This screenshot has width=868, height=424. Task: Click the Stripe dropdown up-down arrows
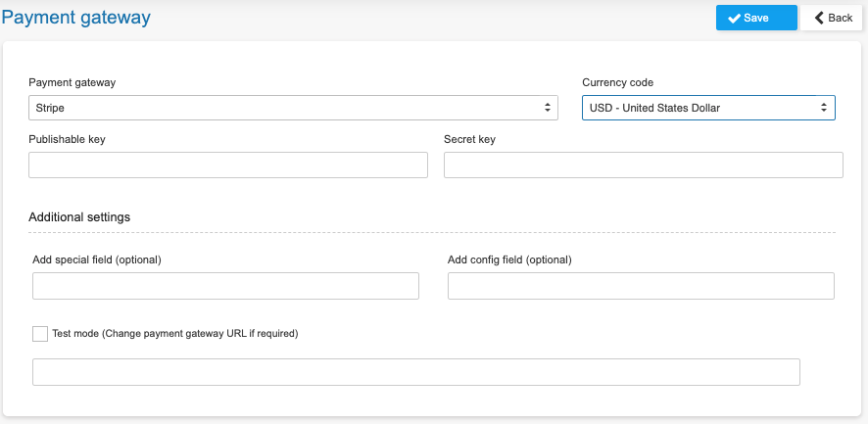547,108
